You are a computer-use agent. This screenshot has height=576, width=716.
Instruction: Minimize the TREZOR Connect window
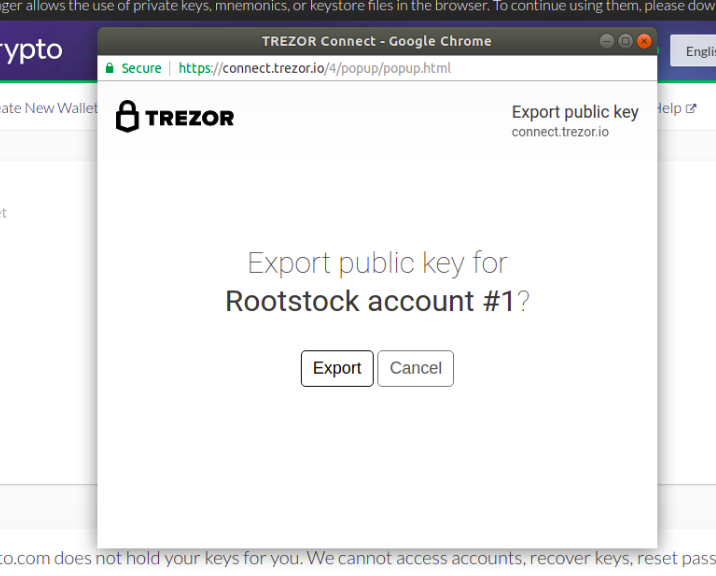606,41
